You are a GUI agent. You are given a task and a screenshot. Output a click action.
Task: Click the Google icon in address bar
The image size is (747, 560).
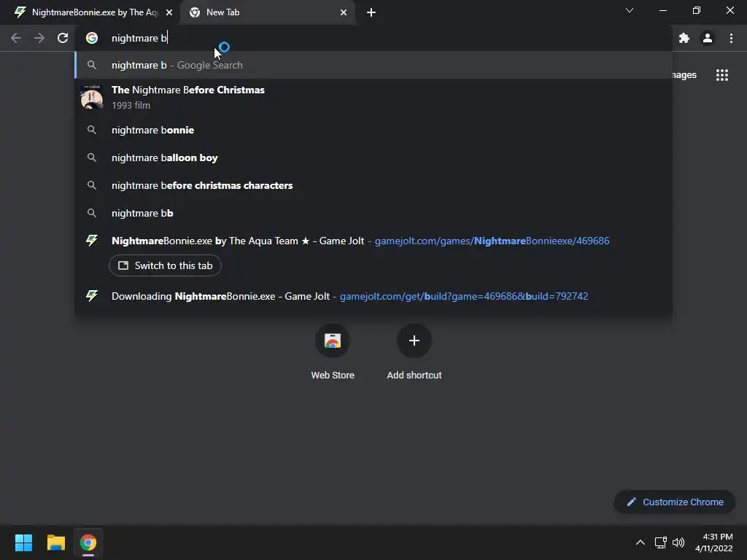92,38
